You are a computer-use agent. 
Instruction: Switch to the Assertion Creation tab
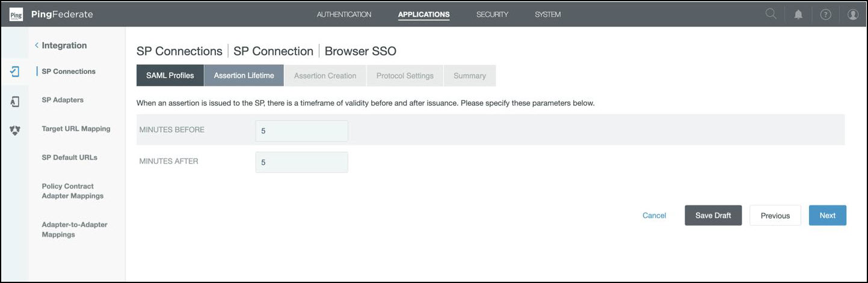point(325,76)
